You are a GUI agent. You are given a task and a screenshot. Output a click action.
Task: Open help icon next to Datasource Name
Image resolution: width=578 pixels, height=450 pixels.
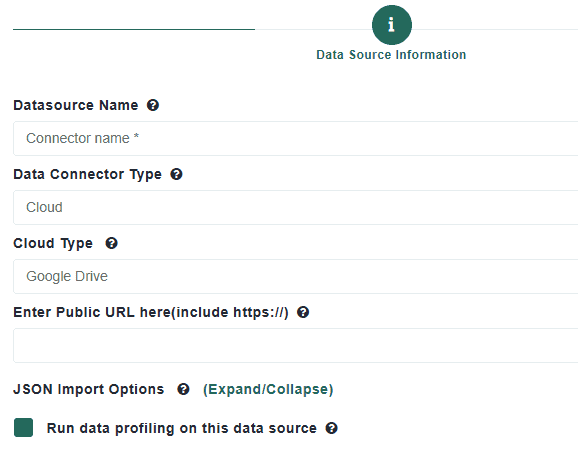point(153,105)
